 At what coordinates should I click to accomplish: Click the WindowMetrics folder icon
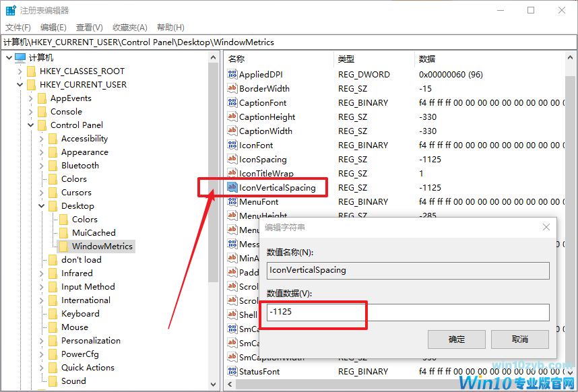[x=64, y=246]
